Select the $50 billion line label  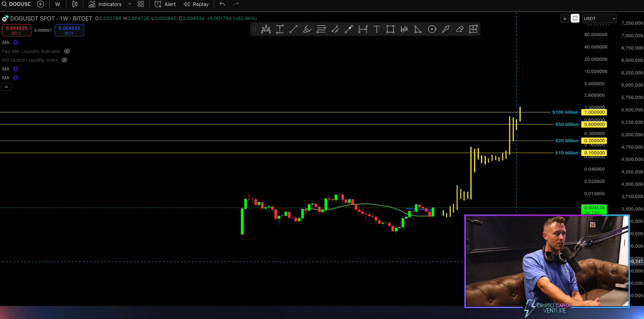tap(567, 124)
